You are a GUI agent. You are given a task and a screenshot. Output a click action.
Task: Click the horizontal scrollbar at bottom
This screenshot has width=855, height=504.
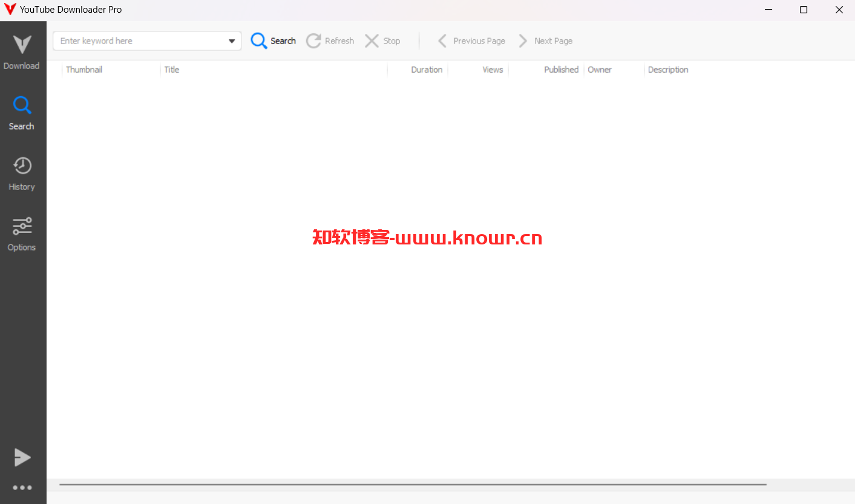(x=413, y=485)
